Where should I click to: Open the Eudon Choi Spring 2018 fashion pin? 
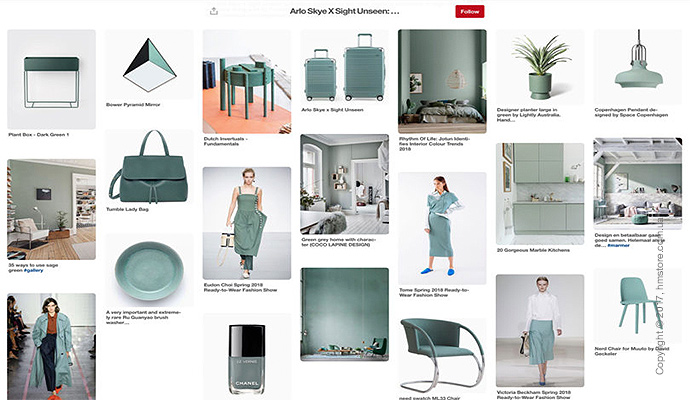click(x=247, y=223)
